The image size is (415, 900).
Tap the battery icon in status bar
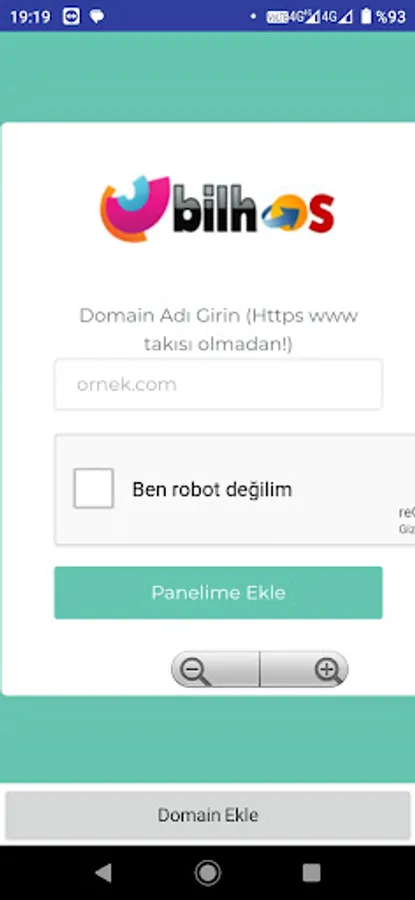coord(366,17)
